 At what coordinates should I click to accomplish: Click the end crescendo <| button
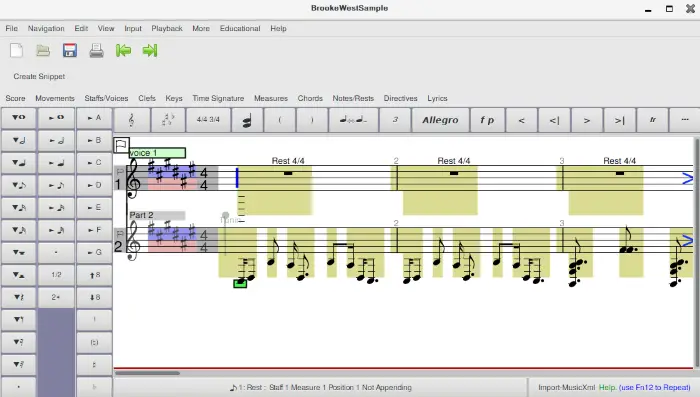pyautogui.click(x=554, y=120)
